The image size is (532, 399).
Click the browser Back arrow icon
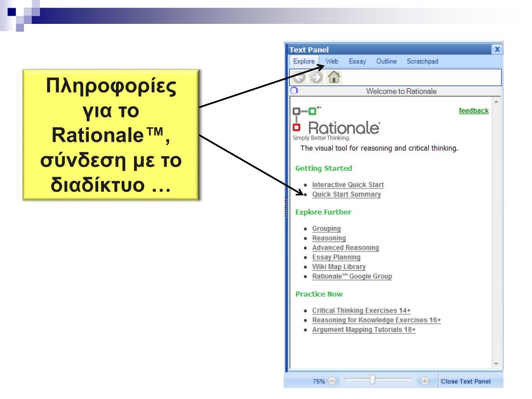click(299, 77)
